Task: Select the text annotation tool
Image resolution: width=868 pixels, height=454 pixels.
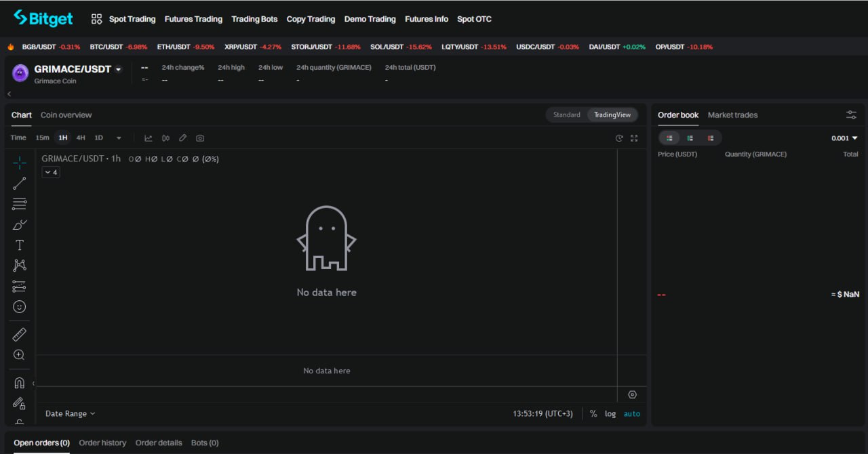Action: (20, 245)
